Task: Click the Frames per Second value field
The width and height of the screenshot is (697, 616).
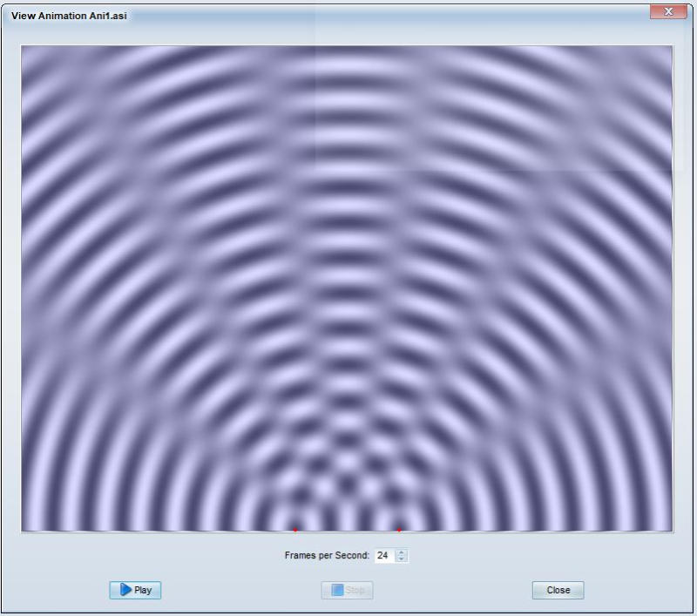Action: pyautogui.click(x=385, y=556)
